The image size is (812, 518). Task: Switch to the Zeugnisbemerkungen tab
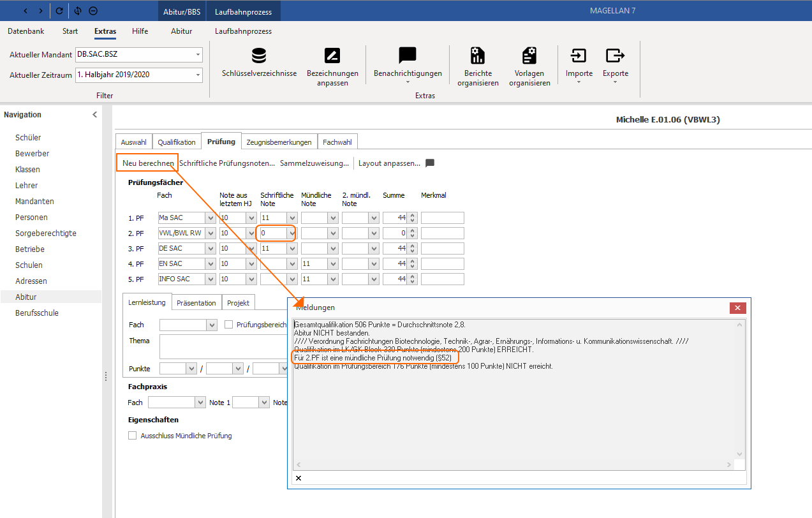(279, 142)
